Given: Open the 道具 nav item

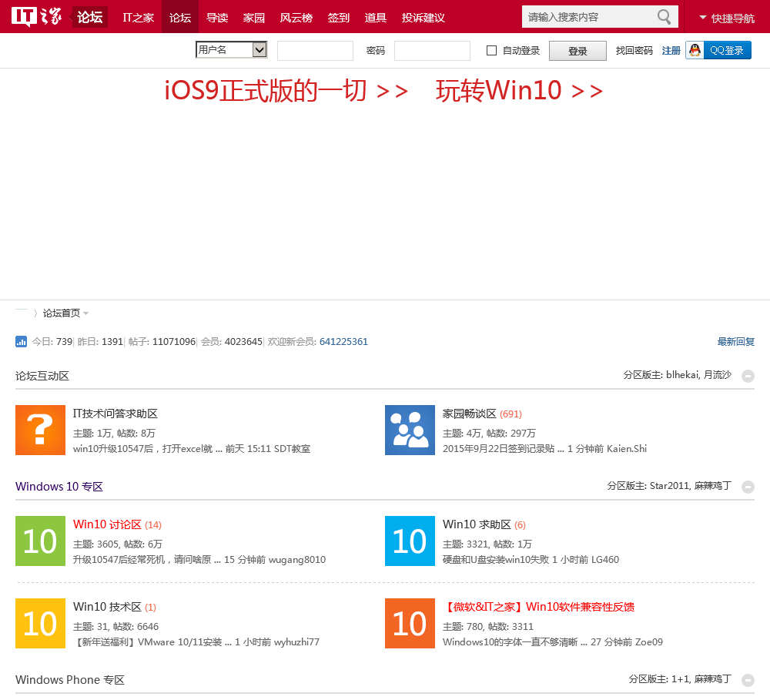Looking at the screenshot, I should [375, 18].
